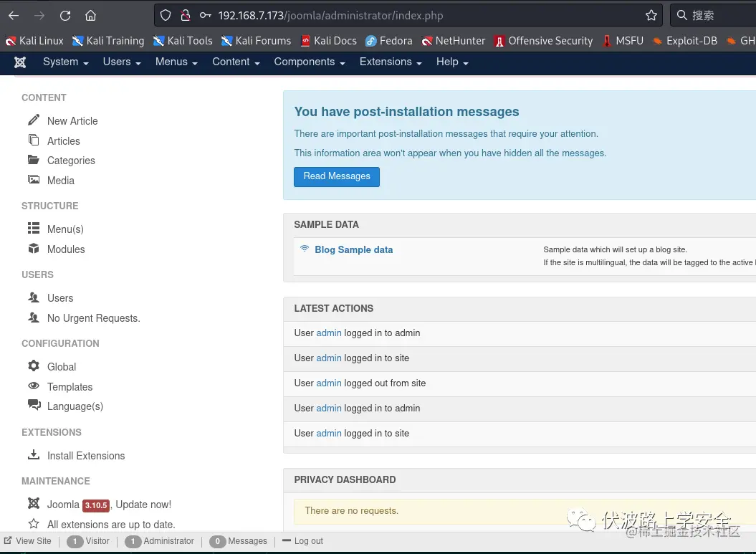Viewport: 756px width, 554px height.
Task: Open the Exploit-DB bookmark
Action: coord(684,41)
